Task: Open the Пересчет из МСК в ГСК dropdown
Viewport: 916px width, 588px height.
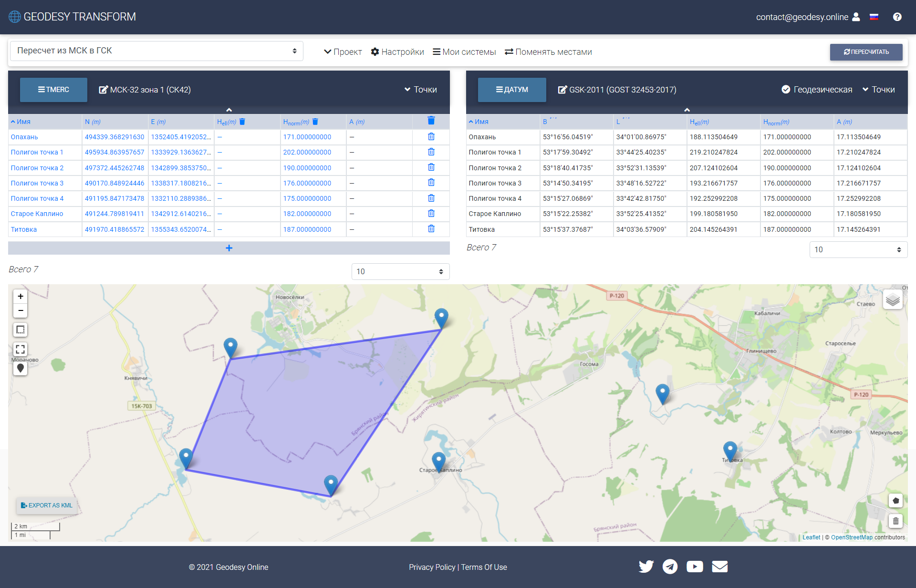Action: click(156, 51)
